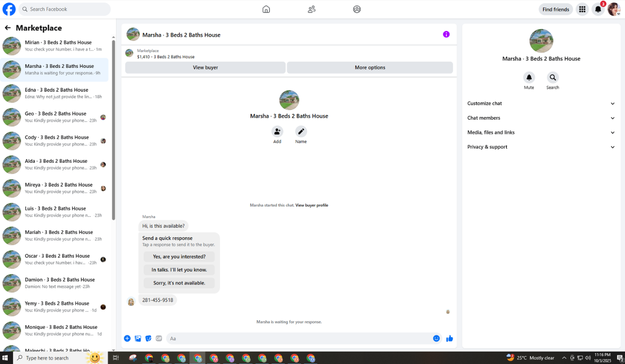Open the Mireya conversation

[54, 188]
